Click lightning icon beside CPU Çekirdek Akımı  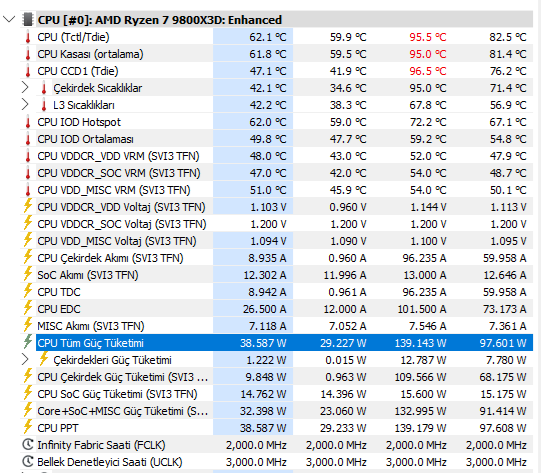click(28, 257)
